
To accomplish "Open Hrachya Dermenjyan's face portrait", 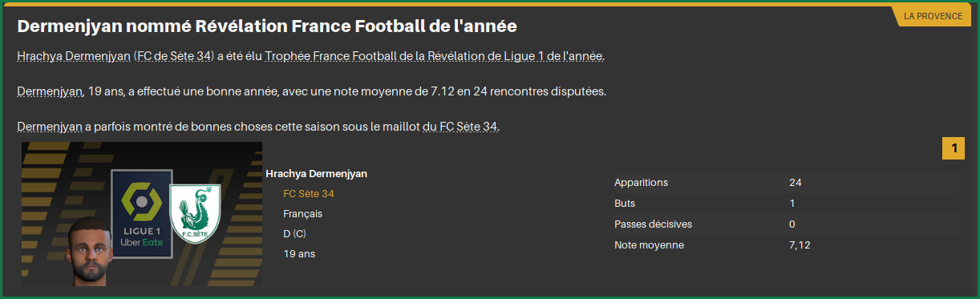I will pos(90,253).
